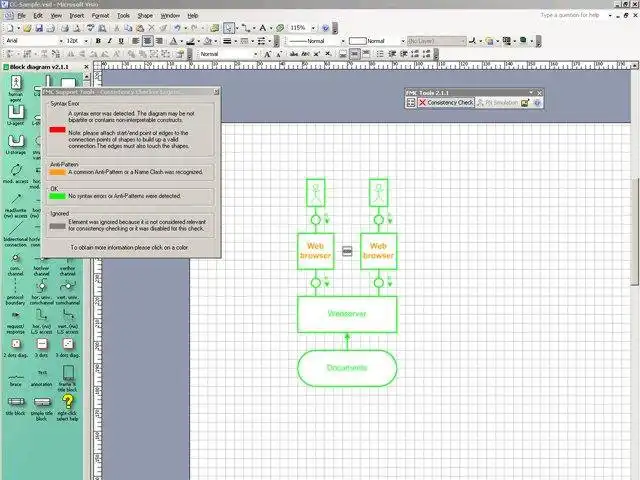
Task: Select the brace stencil shape
Action: pyautogui.click(x=16, y=380)
